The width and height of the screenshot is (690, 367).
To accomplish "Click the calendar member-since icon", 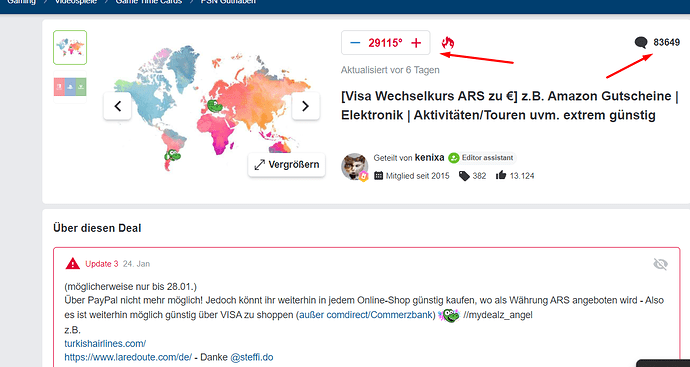I will [378, 176].
